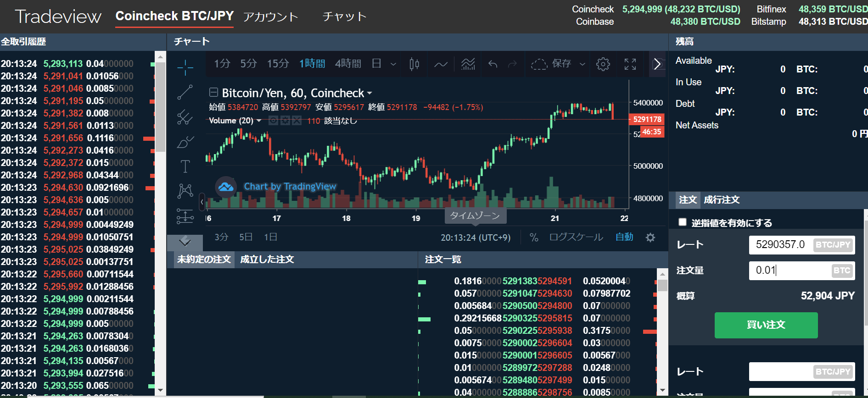Image resolution: width=868 pixels, height=398 pixels.
Task: Click the right arrow toolbar button
Action: pos(657,64)
